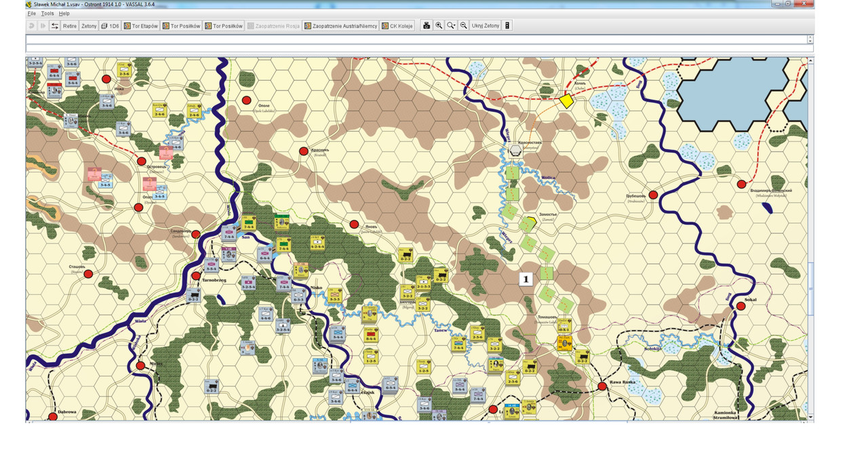Click the Ополе red city dot

pyautogui.click(x=246, y=100)
